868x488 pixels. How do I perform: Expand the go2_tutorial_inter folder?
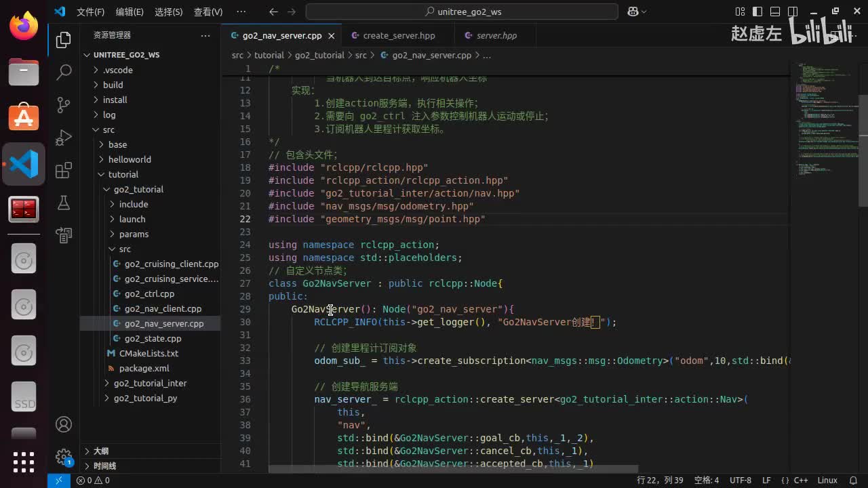(150, 383)
